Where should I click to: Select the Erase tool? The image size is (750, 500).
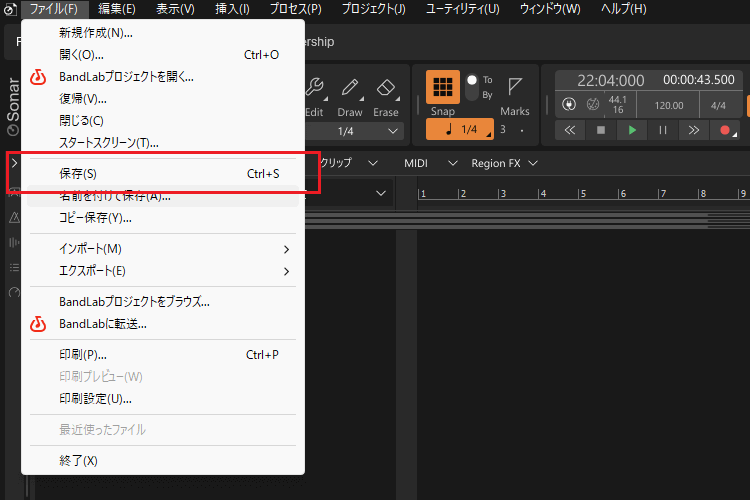click(x=386, y=88)
